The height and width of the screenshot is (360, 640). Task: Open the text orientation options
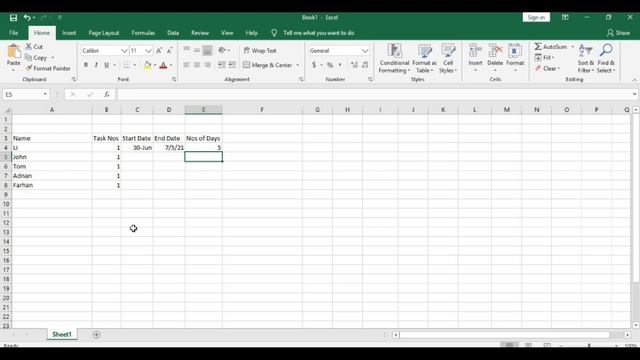point(224,50)
